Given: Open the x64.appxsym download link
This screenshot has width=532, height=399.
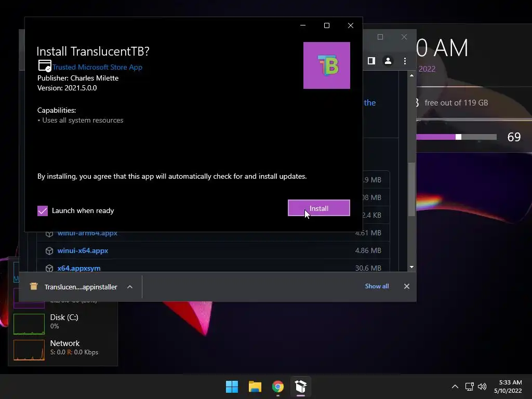Looking at the screenshot, I should 79,268.
